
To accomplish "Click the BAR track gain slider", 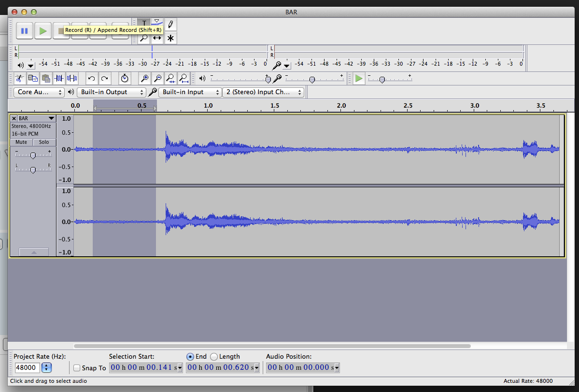I will click(x=33, y=155).
